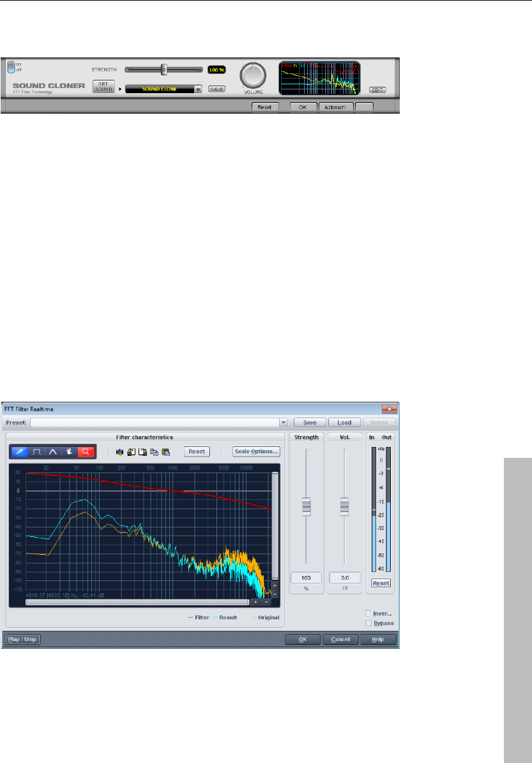Enable the Invert checkbox
The image size is (532, 763).
coord(369,614)
